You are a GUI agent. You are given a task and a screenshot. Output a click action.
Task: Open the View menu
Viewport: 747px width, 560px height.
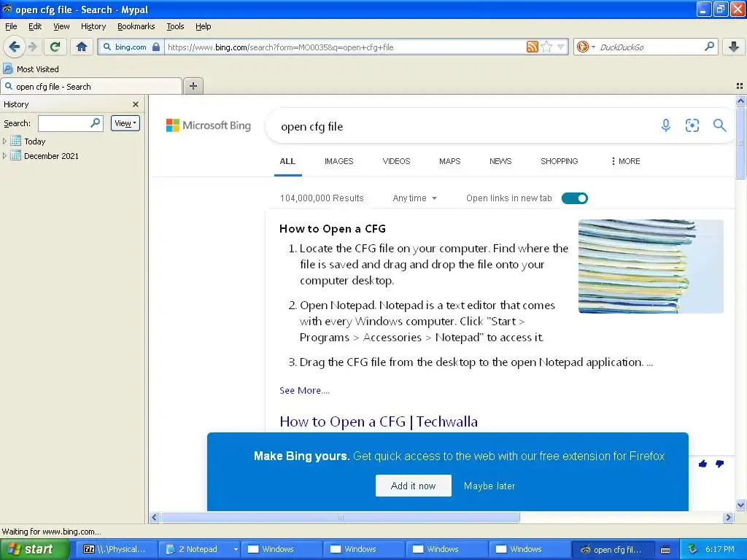click(x=61, y=26)
